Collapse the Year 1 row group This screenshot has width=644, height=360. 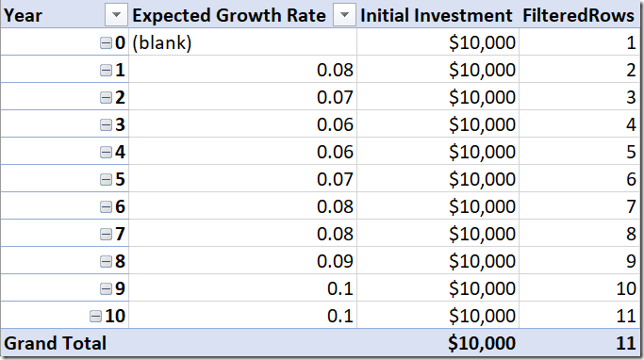[x=106, y=70]
